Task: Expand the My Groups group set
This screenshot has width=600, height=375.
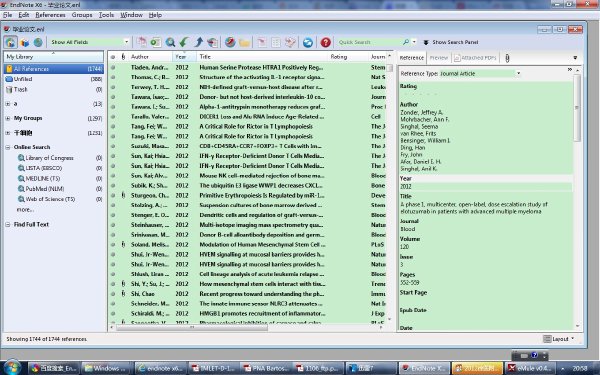Action: [x=8, y=118]
